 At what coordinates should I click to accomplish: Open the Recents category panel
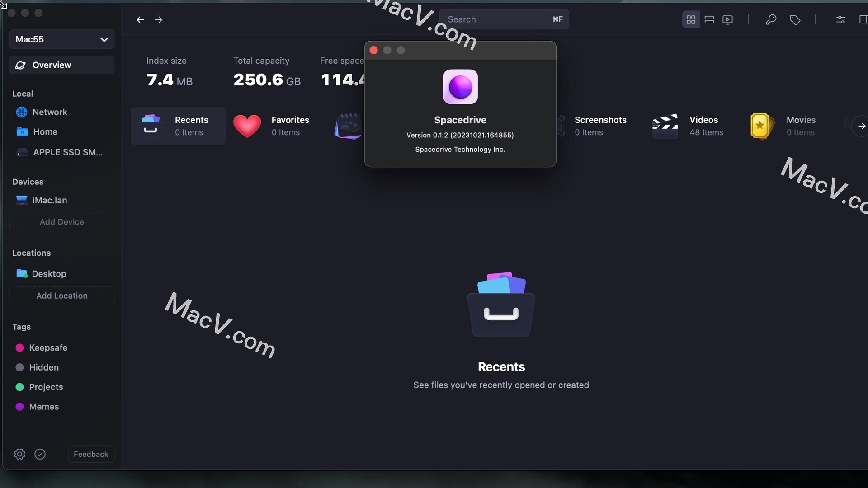[x=178, y=126]
